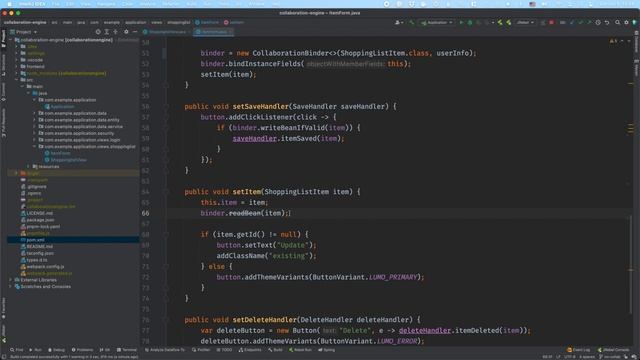Click the Collapse All icon in Project panel

coord(116,31)
